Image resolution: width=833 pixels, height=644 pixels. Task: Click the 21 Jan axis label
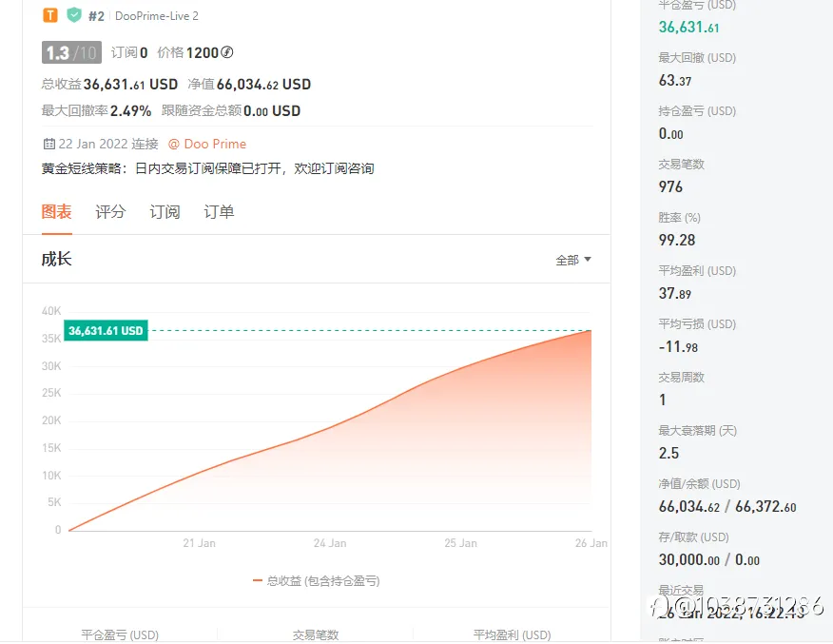pyautogui.click(x=200, y=543)
